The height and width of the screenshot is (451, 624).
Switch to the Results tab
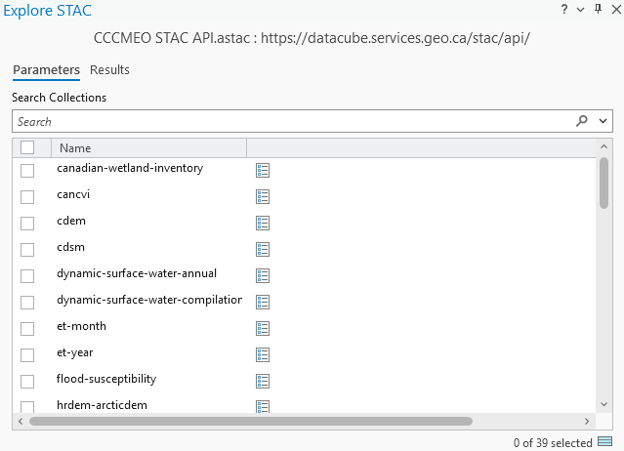point(110,70)
